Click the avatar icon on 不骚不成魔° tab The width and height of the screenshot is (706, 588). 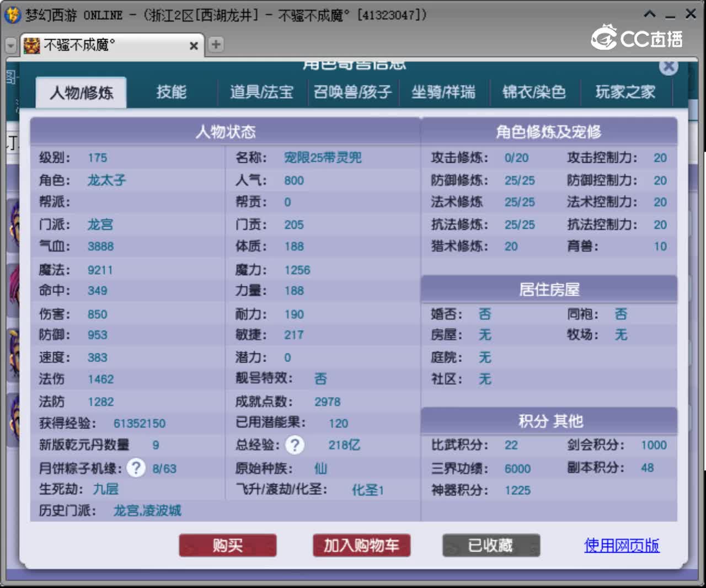(x=32, y=45)
